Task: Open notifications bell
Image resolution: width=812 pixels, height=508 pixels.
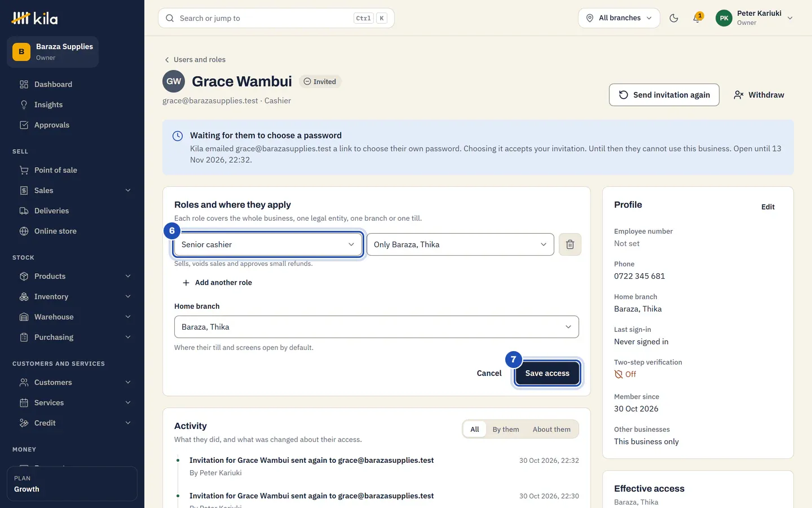Action: click(x=698, y=18)
